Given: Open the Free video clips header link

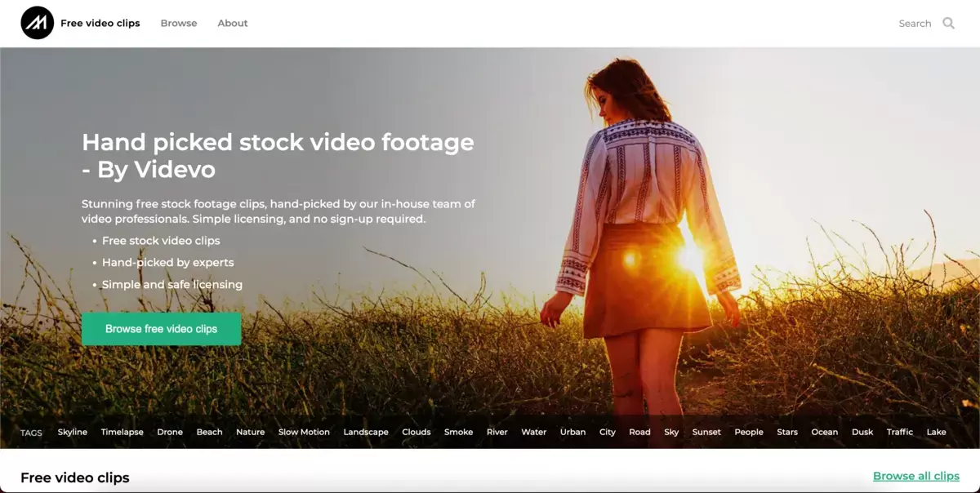Looking at the screenshot, I should (x=100, y=23).
